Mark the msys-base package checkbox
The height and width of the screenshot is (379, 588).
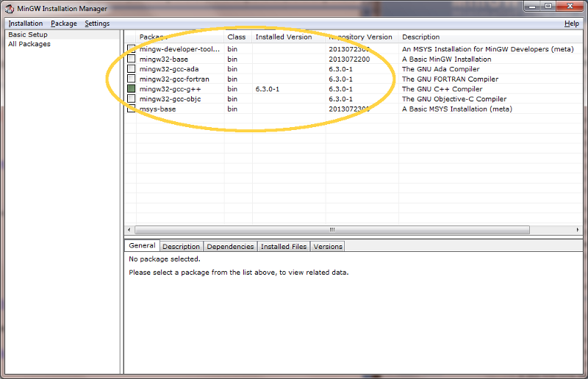click(132, 109)
